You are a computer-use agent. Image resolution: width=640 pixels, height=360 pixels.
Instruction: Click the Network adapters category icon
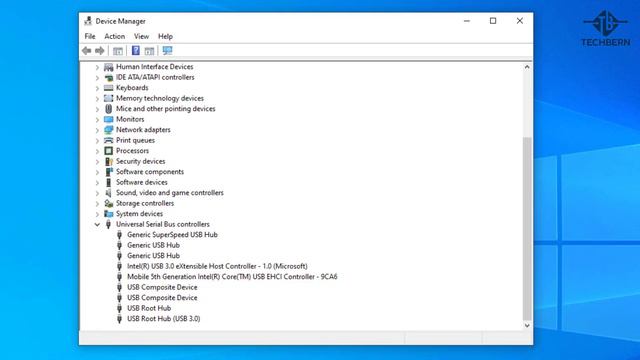pos(109,130)
